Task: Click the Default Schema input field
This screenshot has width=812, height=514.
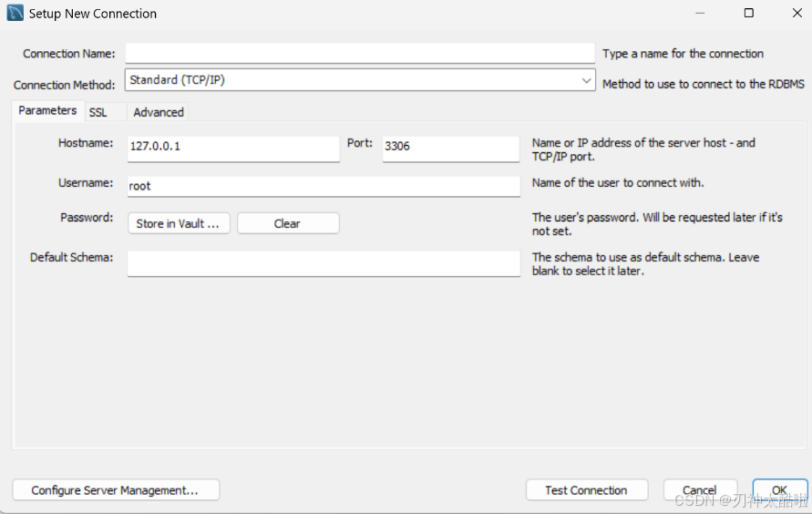Action: 324,263
